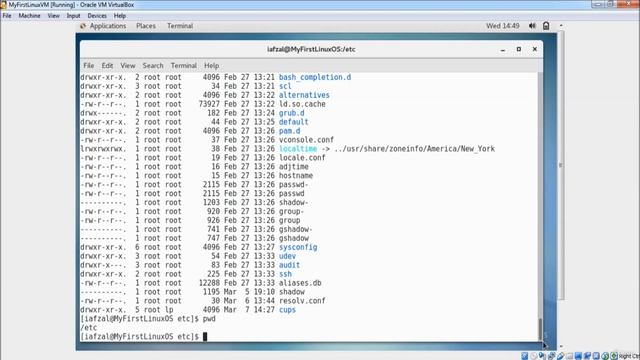This screenshot has height=360, width=640.
Task: Click the volume speaker icon in the top bar
Action: tap(532, 26)
